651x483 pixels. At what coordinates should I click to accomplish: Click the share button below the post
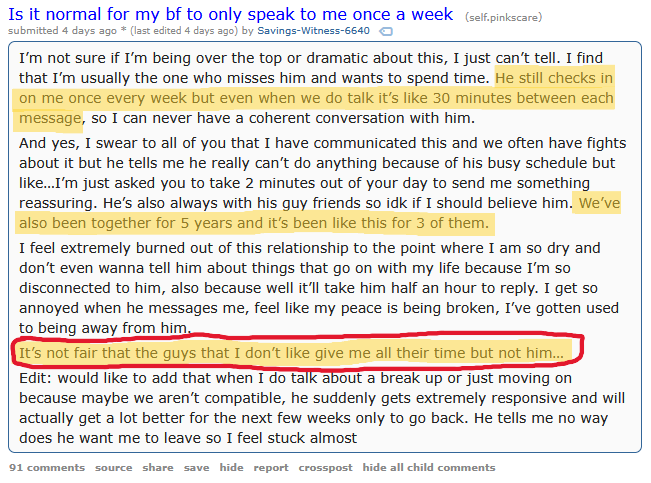pos(157,467)
